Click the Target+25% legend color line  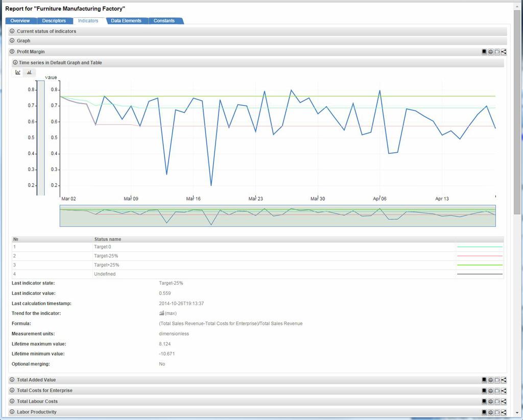coord(480,265)
